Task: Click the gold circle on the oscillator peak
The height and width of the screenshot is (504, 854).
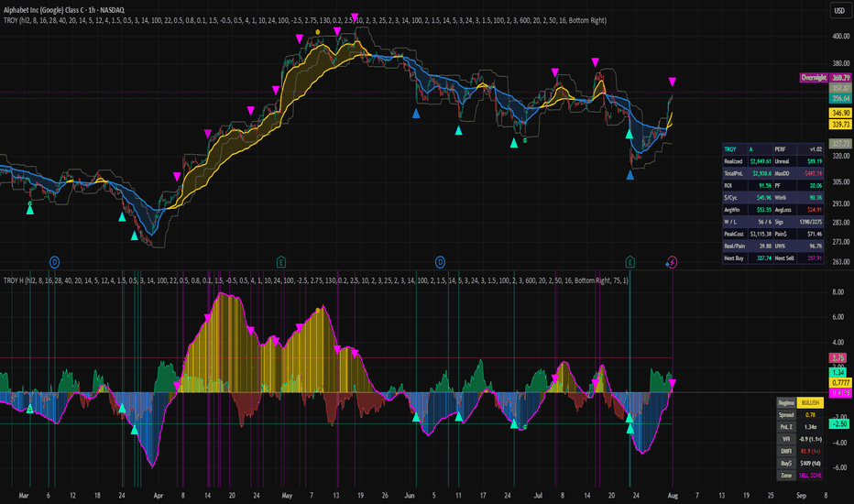Action: click(x=318, y=311)
